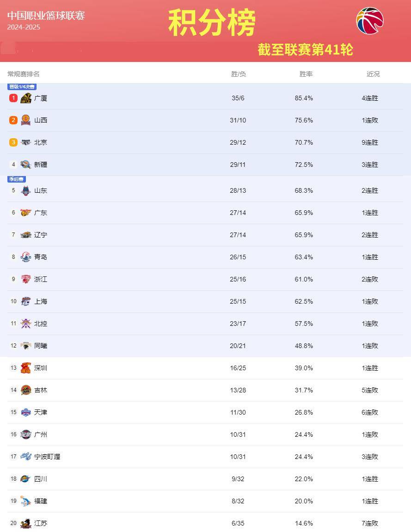This screenshot has width=411, height=532.
Task: Click the 上海 team logo
Action: [26, 301]
